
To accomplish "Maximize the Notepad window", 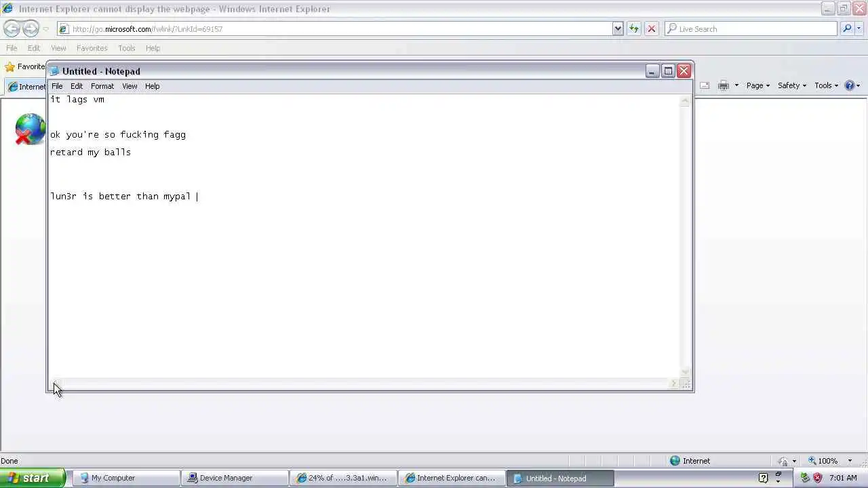I will point(668,70).
